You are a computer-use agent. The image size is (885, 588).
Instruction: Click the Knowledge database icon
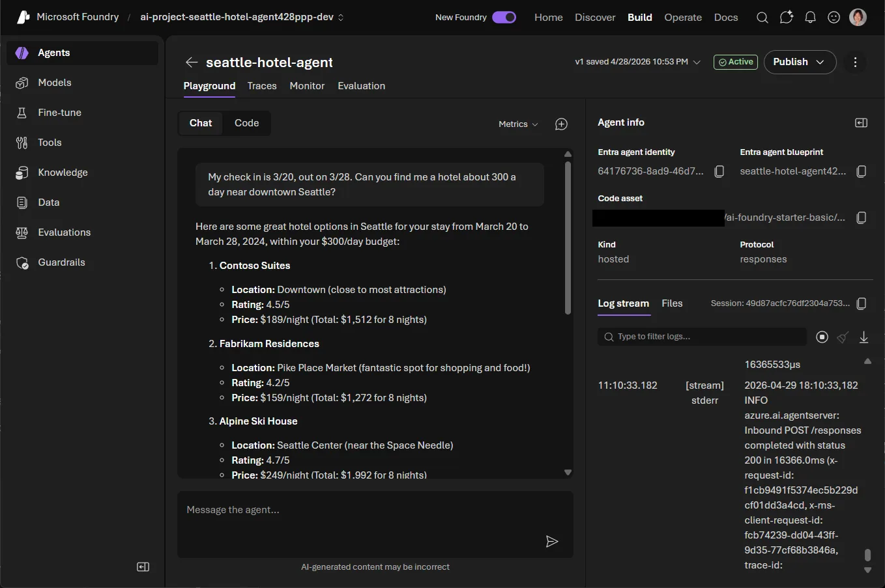[22, 173]
